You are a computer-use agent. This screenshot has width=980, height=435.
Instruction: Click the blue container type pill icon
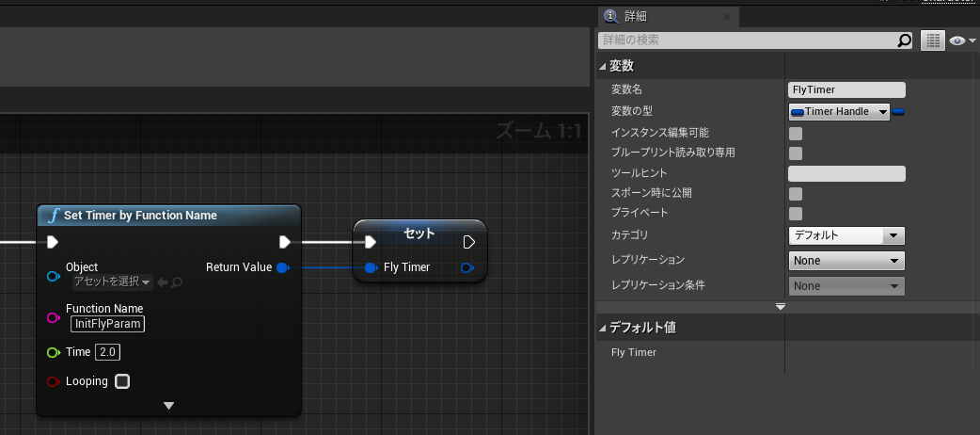(898, 112)
